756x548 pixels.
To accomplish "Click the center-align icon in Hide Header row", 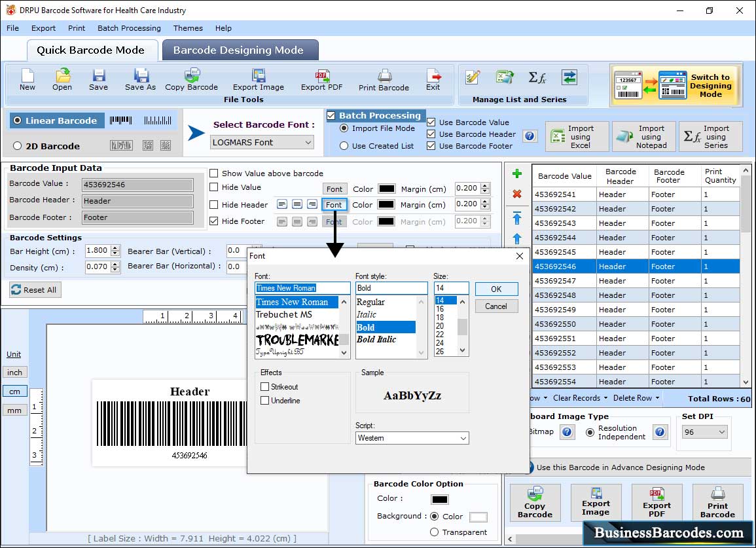I will coord(297,204).
